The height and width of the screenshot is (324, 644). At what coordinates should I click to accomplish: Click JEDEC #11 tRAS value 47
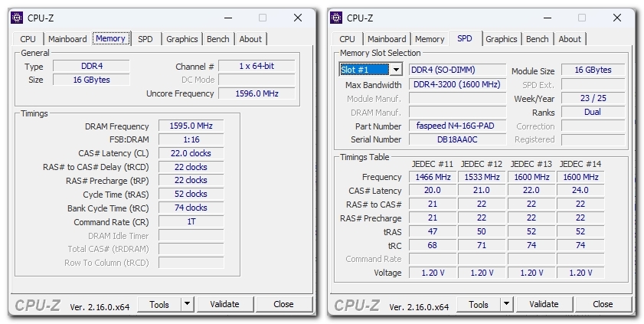(x=433, y=231)
